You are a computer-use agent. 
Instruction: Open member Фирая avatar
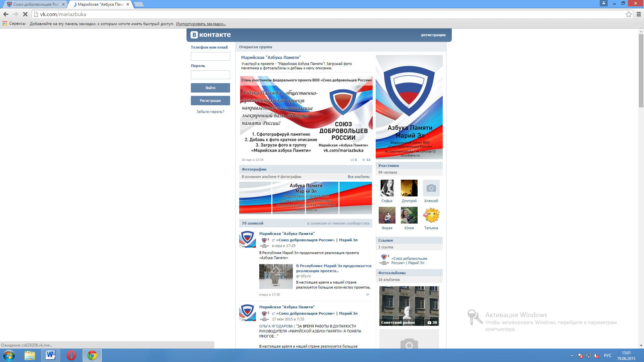pos(387,215)
